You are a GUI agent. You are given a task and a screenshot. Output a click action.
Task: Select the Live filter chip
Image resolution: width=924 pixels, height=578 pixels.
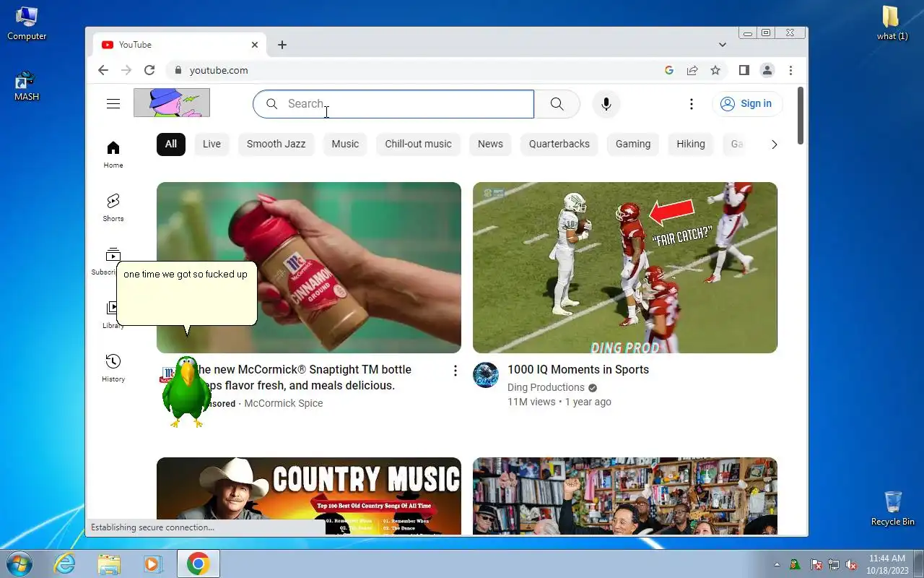212,144
